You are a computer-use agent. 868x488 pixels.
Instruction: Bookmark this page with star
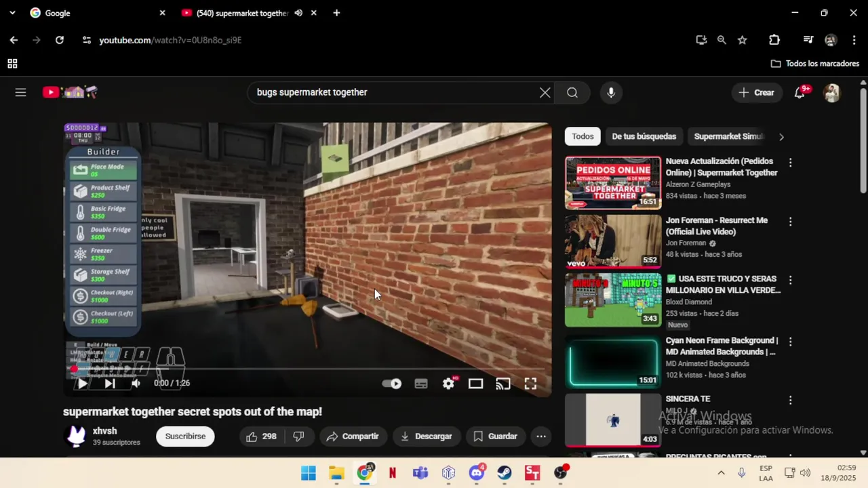pos(743,40)
